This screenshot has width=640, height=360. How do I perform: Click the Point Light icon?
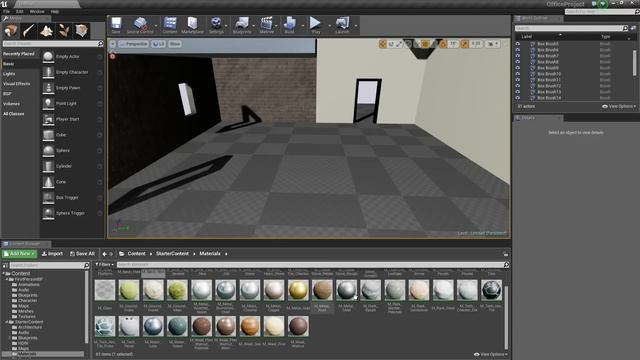pyautogui.click(x=48, y=104)
